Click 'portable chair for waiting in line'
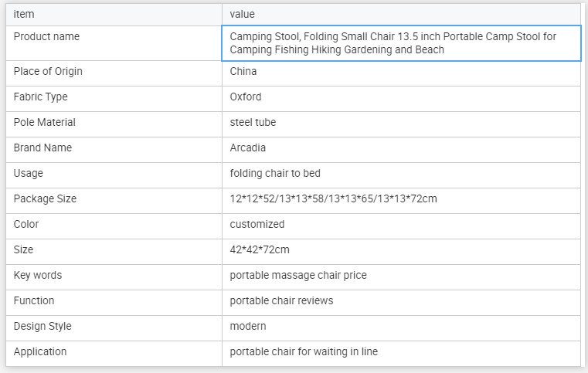Image resolution: width=588 pixels, height=373 pixels. 304,352
